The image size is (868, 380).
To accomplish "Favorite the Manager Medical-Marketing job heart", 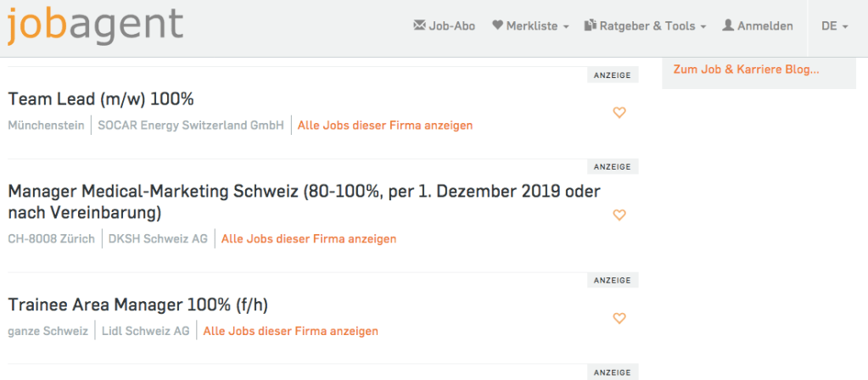I will (619, 215).
